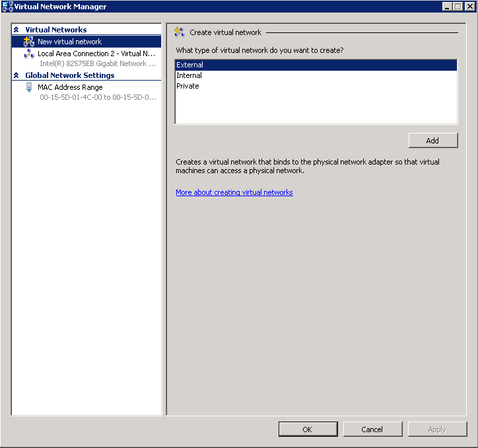
Task: Minimize the Virtual Network Manager window
Action: point(447,7)
